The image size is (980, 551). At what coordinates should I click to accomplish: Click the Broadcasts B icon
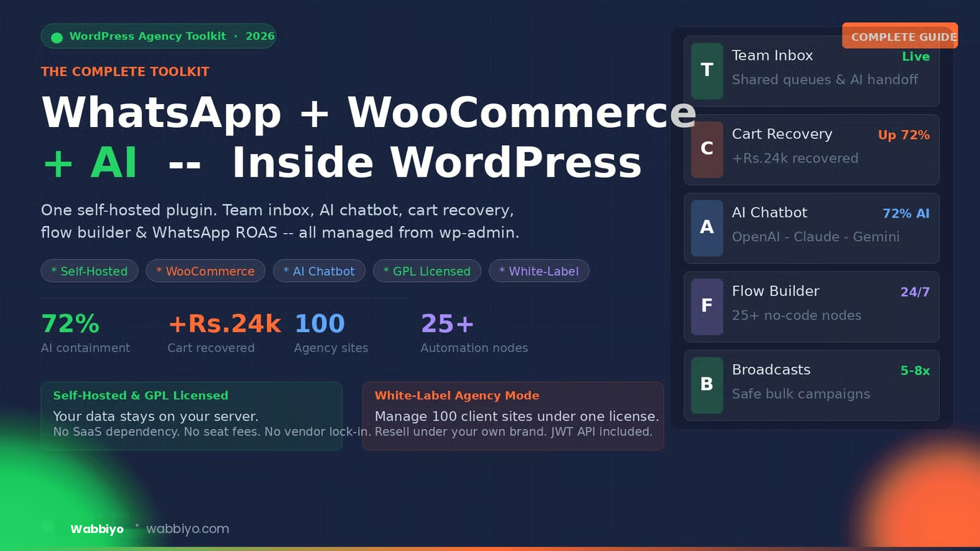[x=707, y=385]
